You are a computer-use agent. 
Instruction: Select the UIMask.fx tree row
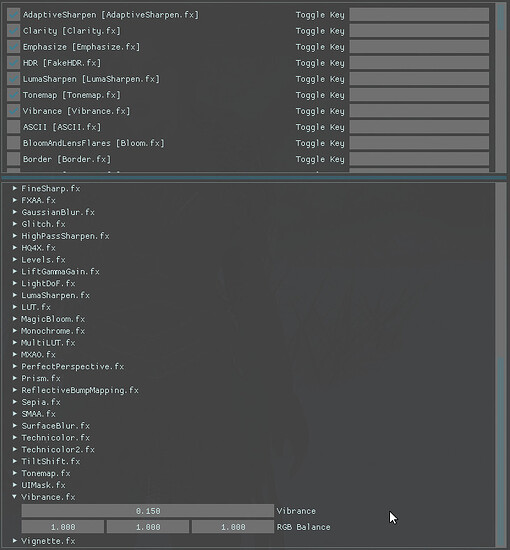tap(43, 485)
